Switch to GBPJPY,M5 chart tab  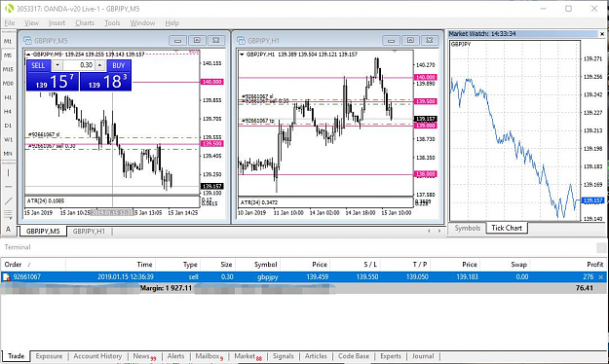[43, 232]
